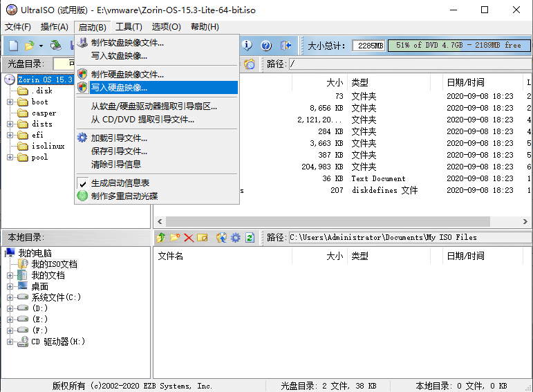The width and height of the screenshot is (533, 392).
Task: Expand the CD 驱动器(H:) node
Action: click(10, 342)
